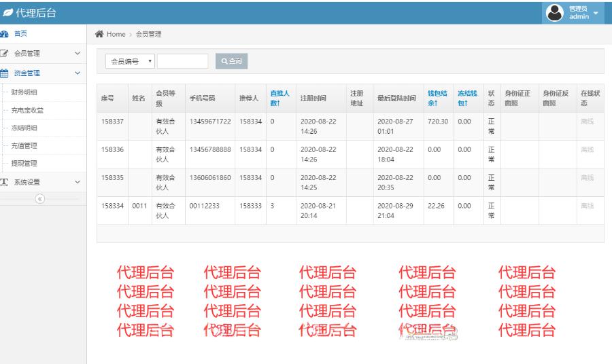
Task: Click the 手机号码 column header
Action: click(x=202, y=98)
